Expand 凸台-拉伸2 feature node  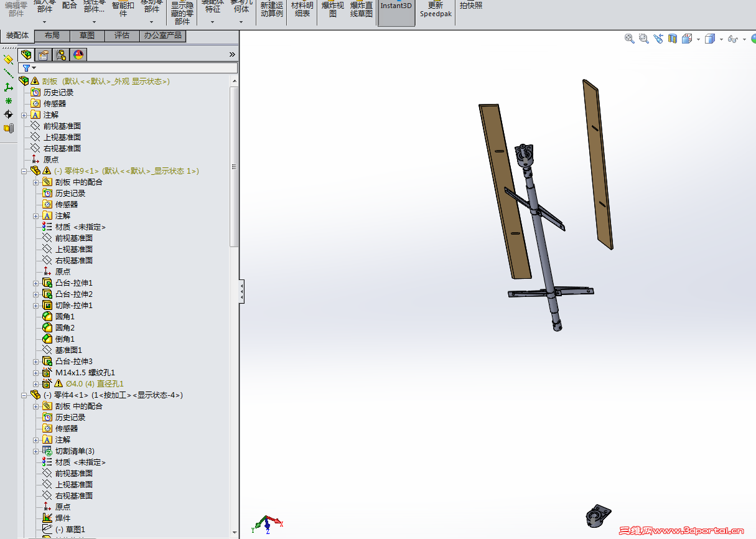click(36, 294)
